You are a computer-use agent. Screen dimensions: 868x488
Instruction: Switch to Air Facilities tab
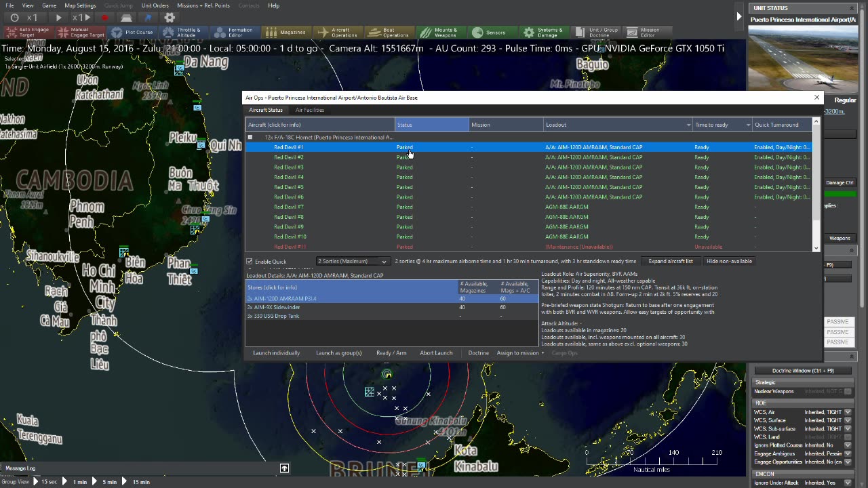coord(310,110)
